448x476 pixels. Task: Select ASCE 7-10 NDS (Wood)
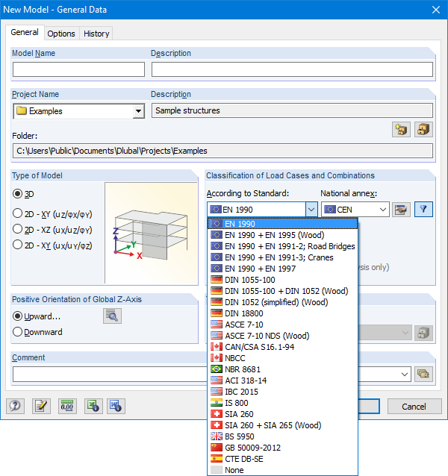tap(282, 336)
